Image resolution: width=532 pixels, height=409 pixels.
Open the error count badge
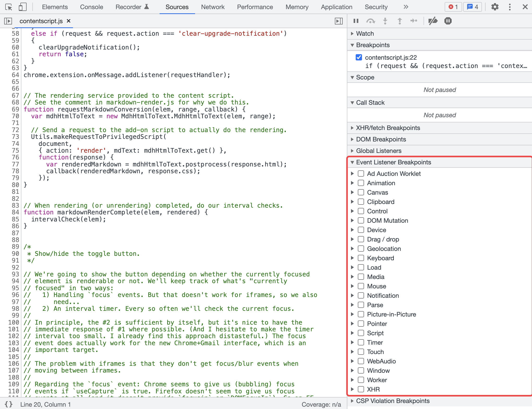click(453, 7)
